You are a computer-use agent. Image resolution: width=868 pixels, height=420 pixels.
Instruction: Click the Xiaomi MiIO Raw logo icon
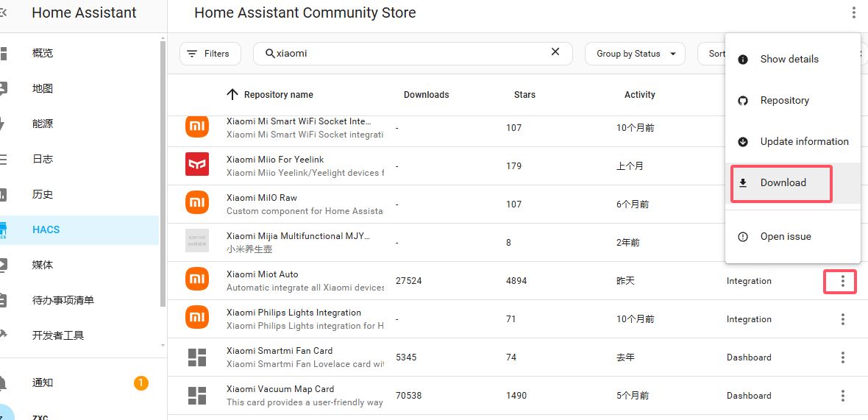pyautogui.click(x=197, y=204)
